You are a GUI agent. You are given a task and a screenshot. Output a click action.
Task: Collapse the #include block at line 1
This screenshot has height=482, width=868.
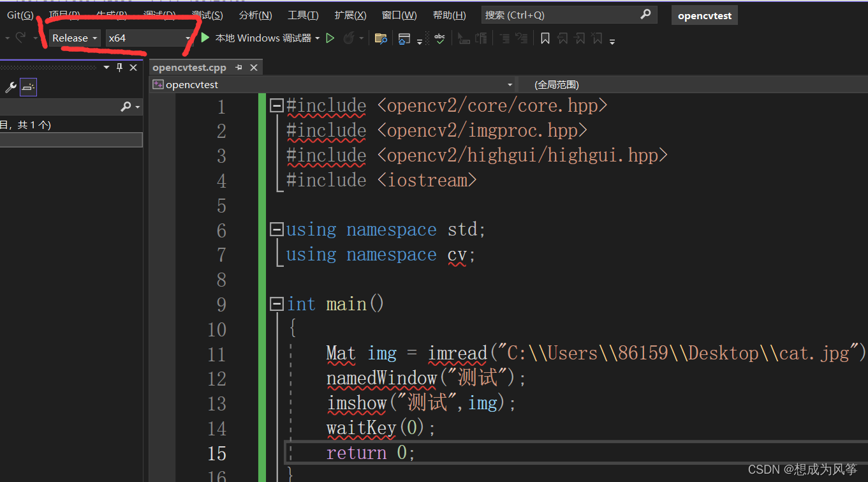coord(276,105)
